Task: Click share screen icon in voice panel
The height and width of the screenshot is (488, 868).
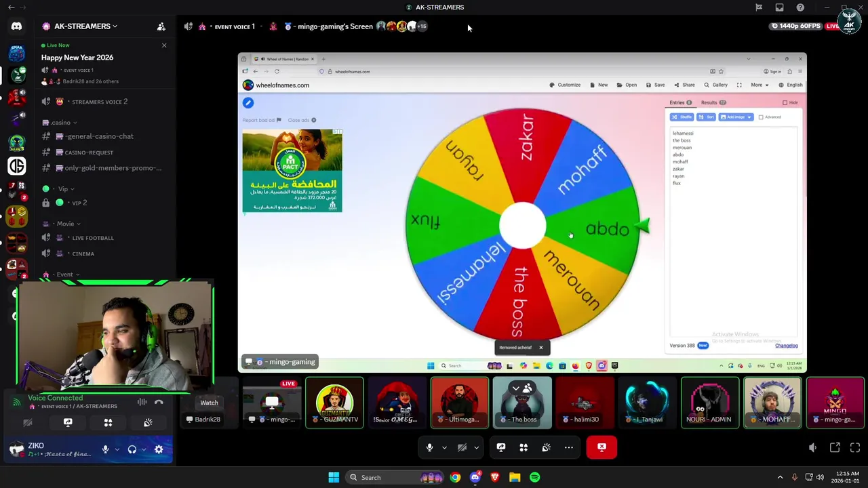Action: pyautogui.click(x=68, y=422)
